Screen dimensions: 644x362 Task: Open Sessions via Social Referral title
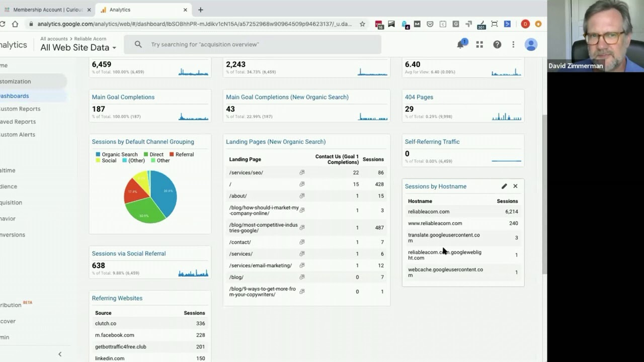point(128,253)
